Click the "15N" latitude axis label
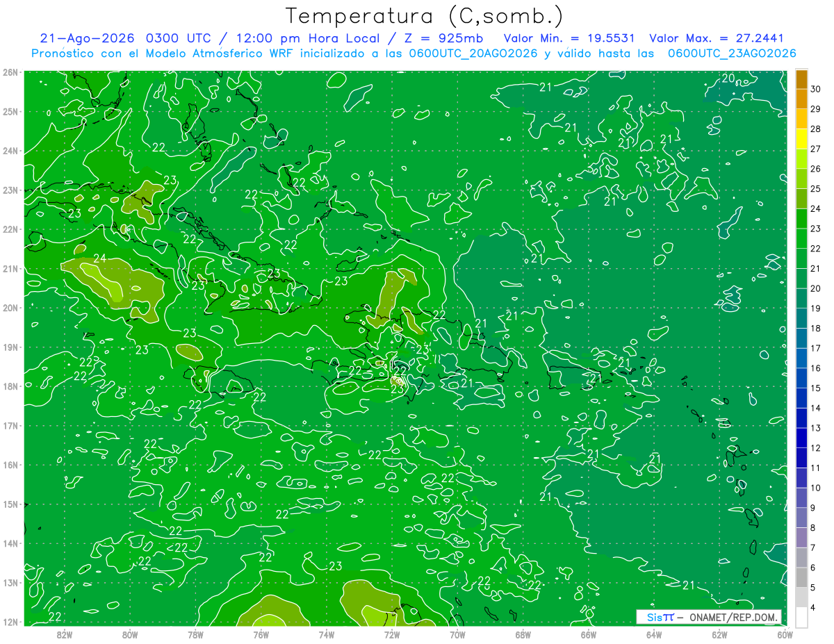 [x=11, y=504]
